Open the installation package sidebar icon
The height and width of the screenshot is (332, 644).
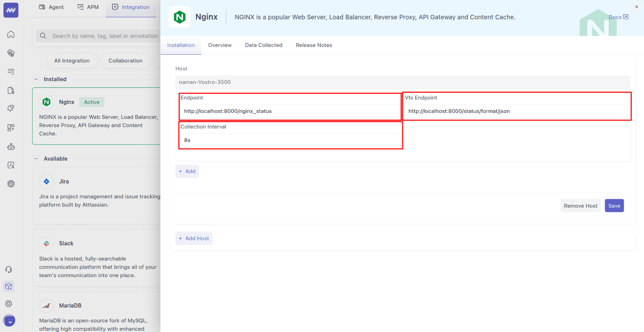click(x=9, y=286)
